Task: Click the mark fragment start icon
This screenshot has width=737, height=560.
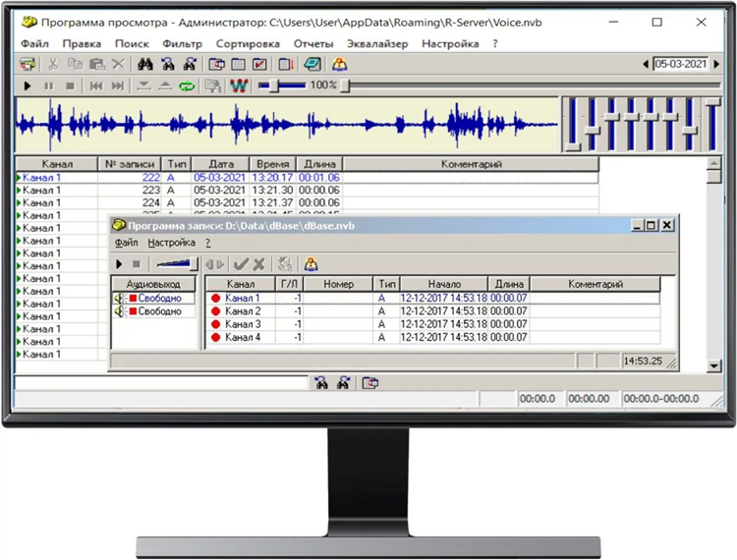Action: pos(143,86)
